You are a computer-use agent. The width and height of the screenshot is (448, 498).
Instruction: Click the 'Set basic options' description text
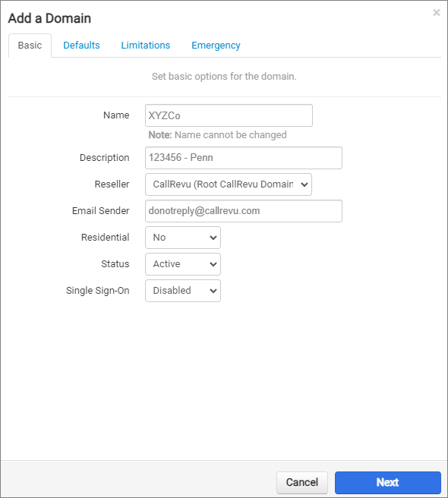[224, 77]
